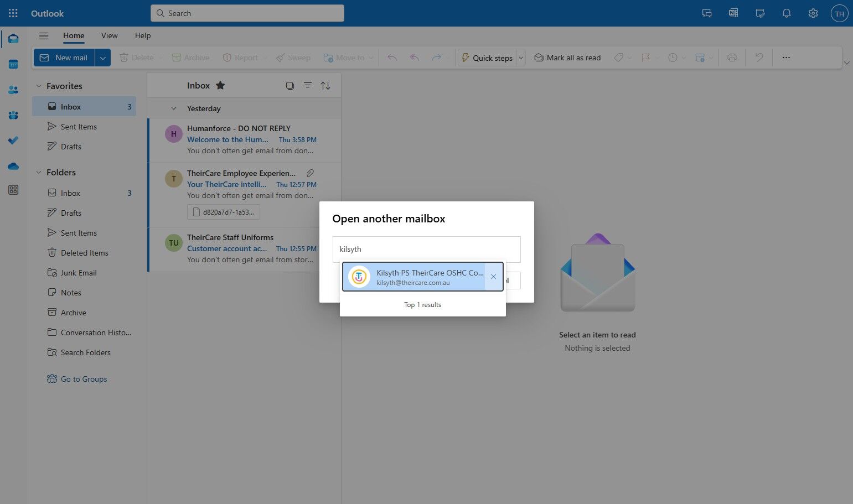Open the Search Folders item
This screenshot has width=853, height=504.
pos(84,352)
